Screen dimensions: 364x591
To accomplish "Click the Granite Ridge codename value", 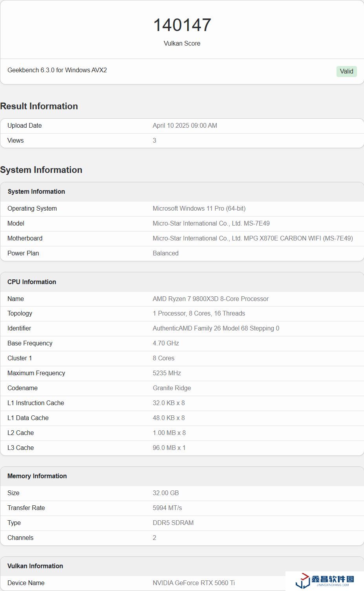I will tap(172, 388).
